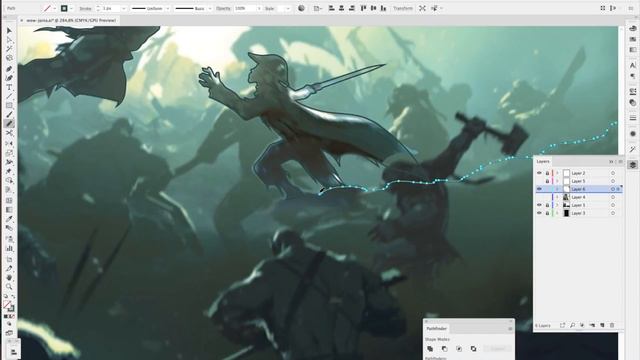This screenshot has height=360, width=640.
Task: Hide Layer 3 with eye icon
Action: point(539,213)
